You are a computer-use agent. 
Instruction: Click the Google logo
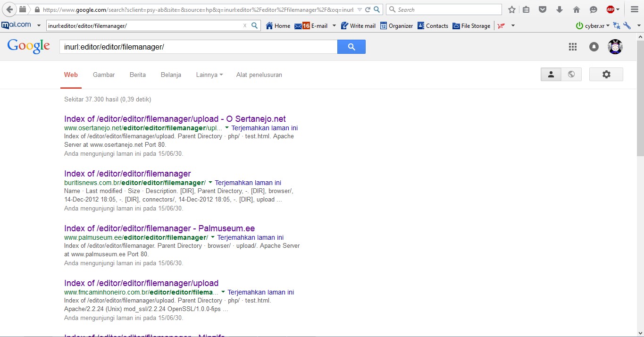tap(29, 46)
